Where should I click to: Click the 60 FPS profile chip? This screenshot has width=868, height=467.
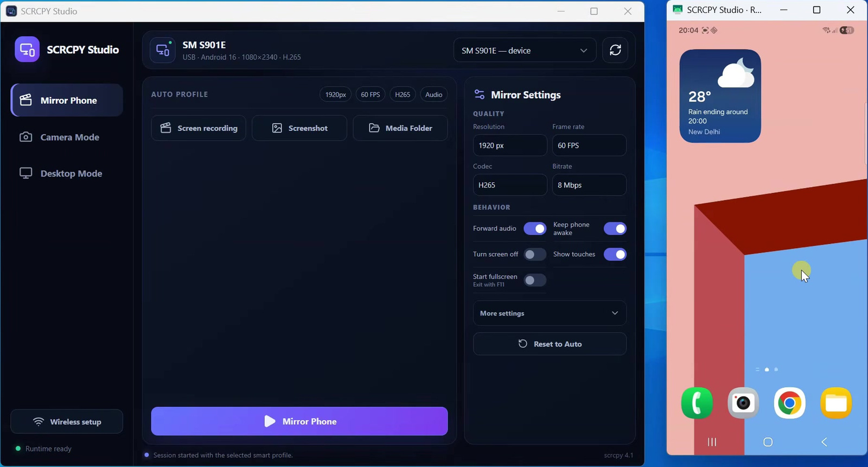click(371, 94)
